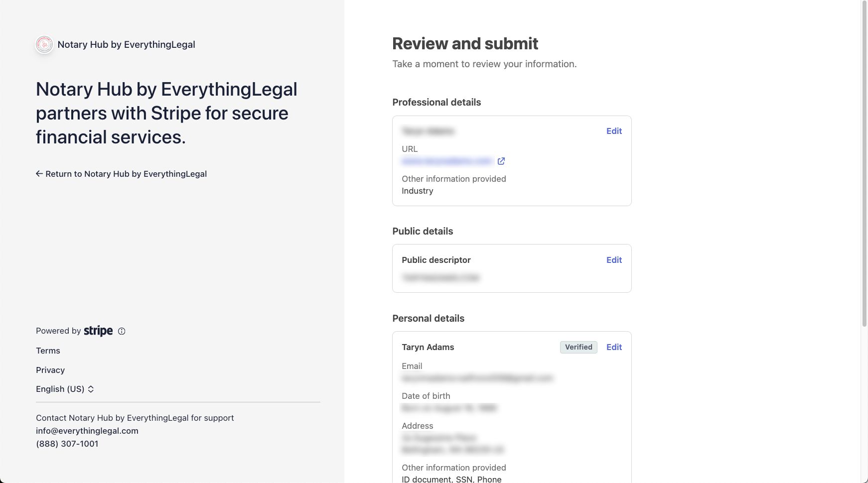Edit the Public descriptor card
The image size is (868, 483).
pyautogui.click(x=614, y=260)
